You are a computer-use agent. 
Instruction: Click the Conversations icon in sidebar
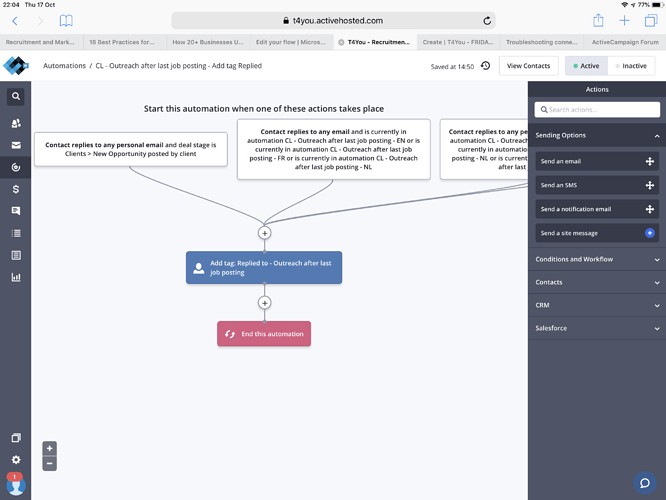(x=16, y=211)
